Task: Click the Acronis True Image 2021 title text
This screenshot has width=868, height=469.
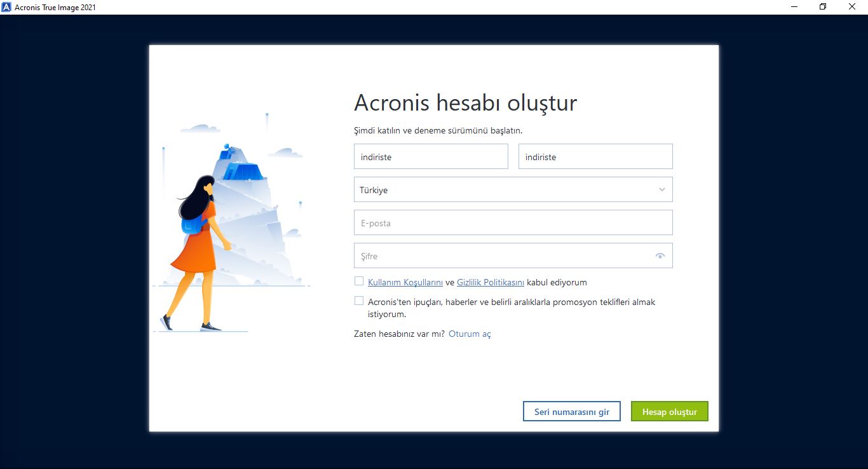Action: point(55,7)
